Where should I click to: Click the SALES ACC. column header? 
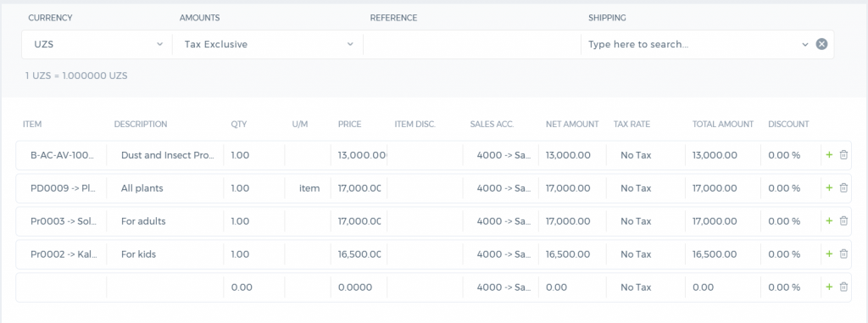(492, 124)
